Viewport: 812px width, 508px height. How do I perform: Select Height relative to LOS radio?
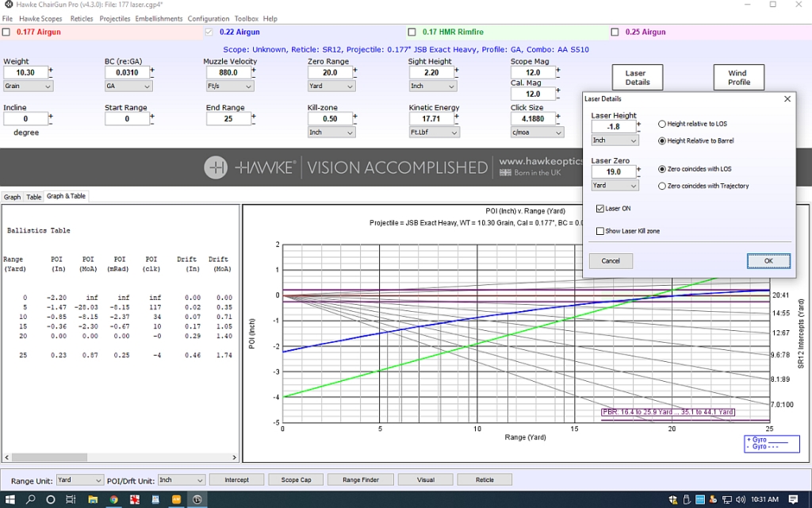point(662,124)
